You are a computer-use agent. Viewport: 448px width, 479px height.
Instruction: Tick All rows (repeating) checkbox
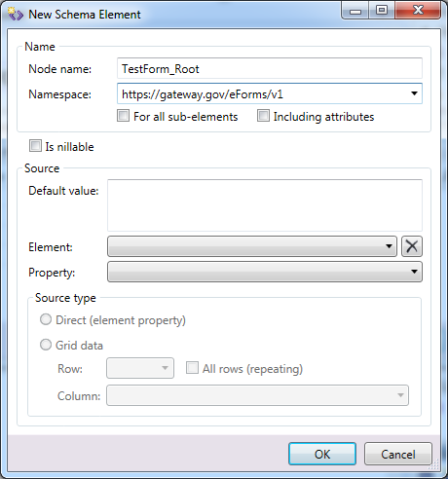(192, 368)
